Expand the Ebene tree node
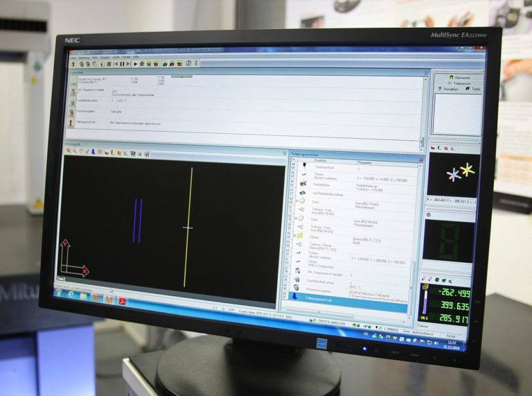 click(x=296, y=237)
